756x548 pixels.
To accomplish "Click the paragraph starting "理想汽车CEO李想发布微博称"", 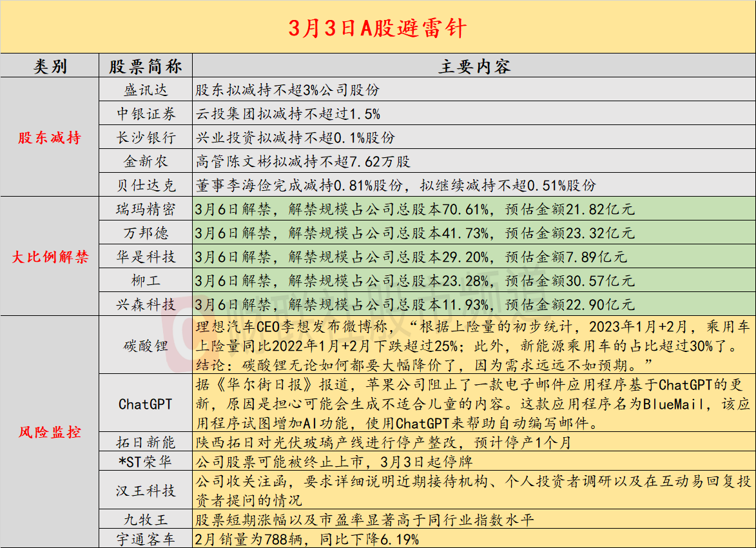I will pyautogui.click(x=473, y=346).
